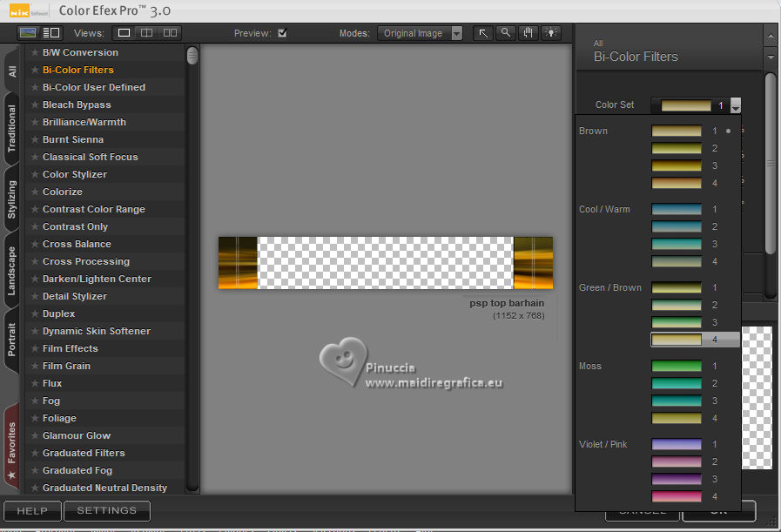Viewport: 781px width, 532px height.
Task: Collapse the Bi-Color Filters panel arrow
Action: 771,57
